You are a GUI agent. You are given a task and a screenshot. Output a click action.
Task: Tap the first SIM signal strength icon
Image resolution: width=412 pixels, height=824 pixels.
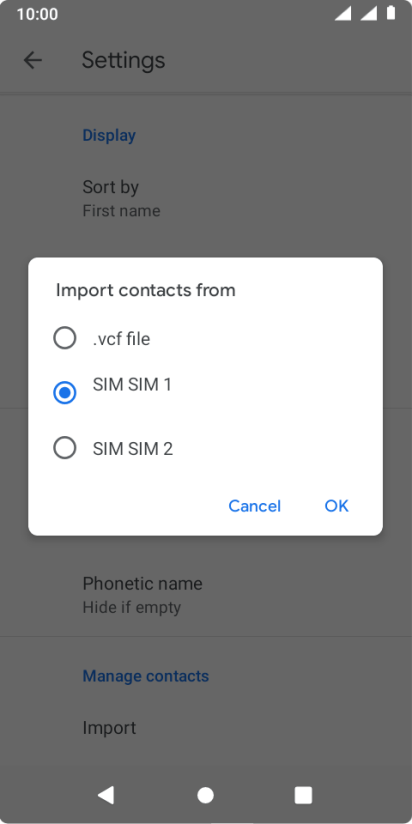(343, 14)
